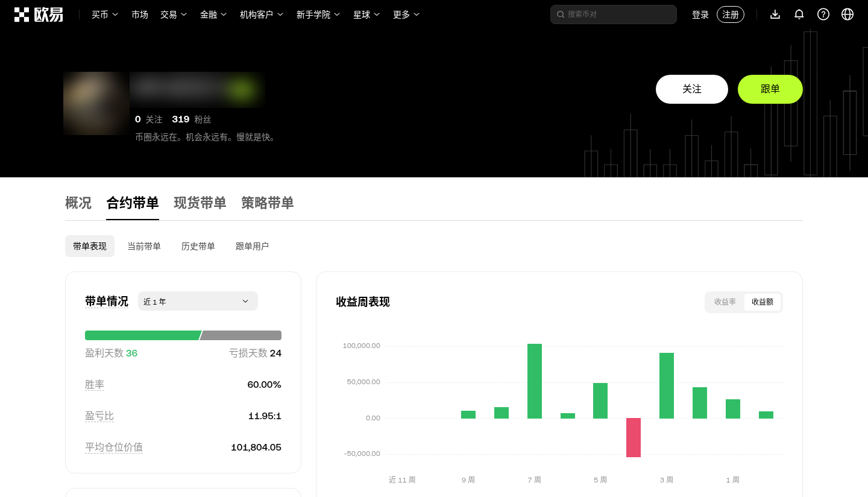Open the 0 关注 following count
This screenshot has height=497, width=868.
pos(149,119)
